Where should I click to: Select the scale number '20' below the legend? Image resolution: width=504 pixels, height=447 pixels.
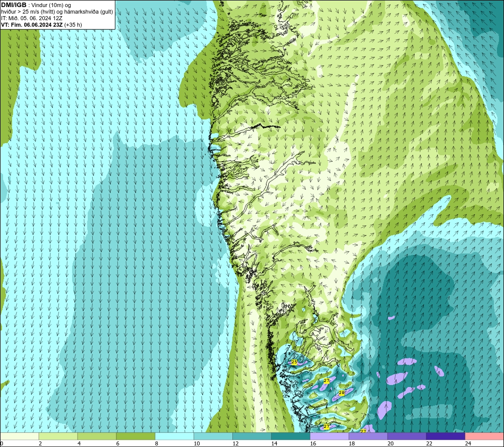(x=391, y=443)
